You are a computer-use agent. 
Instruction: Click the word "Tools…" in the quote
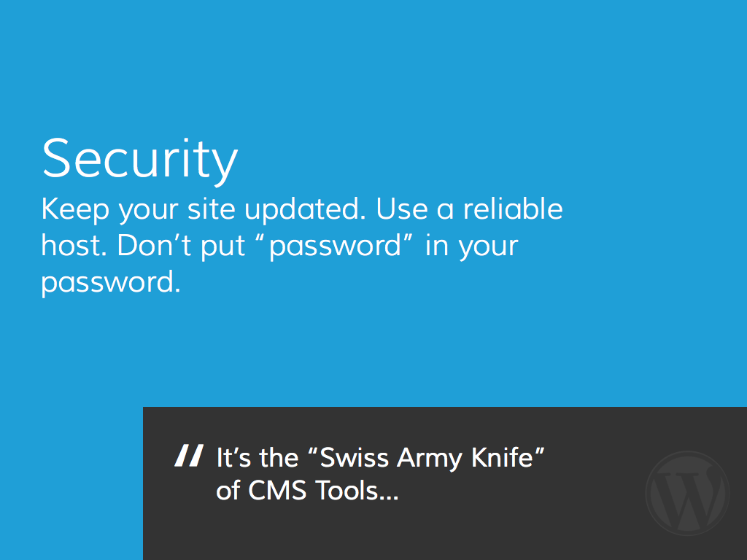tap(357, 491)
